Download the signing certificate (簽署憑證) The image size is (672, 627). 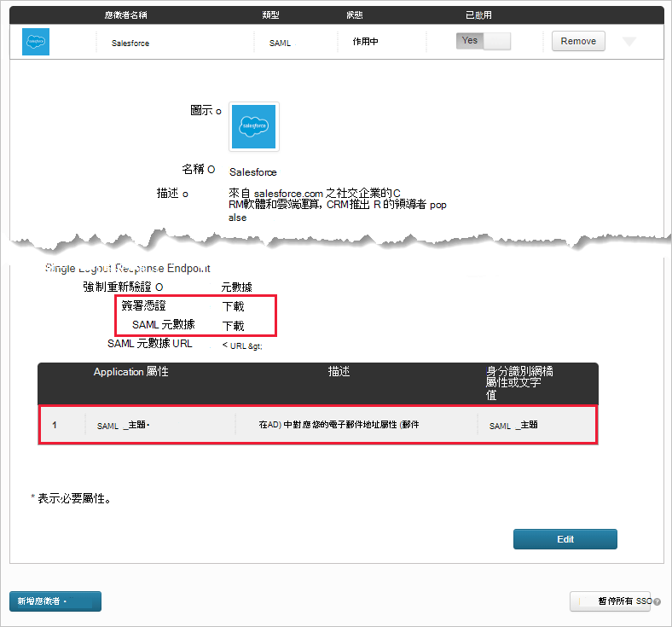click(x=233, y=306)
